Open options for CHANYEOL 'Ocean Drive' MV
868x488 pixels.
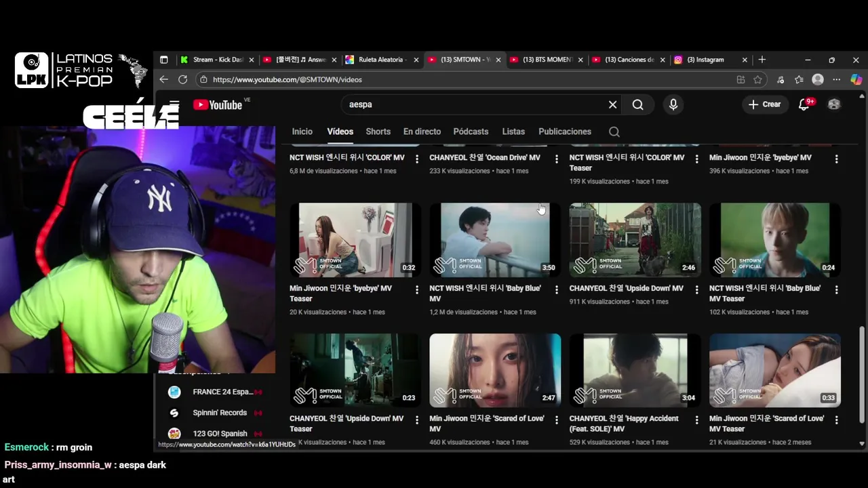point(557,159)
